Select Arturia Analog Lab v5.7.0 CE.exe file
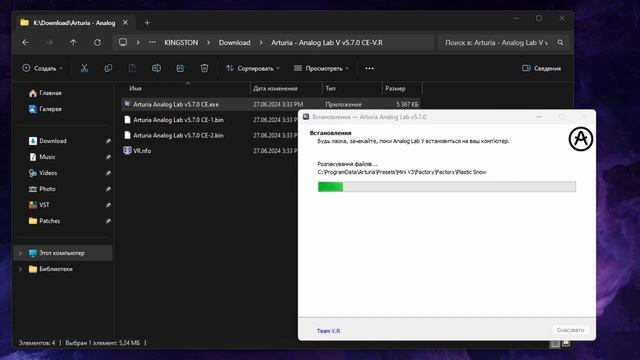This screenshot has width=640, height=360. (x=176, y=104)
